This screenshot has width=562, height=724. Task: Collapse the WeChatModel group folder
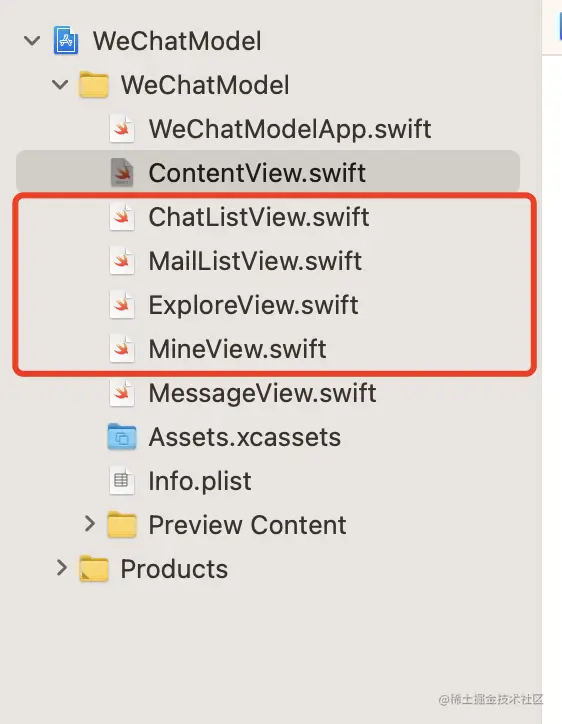pos(60,84)
